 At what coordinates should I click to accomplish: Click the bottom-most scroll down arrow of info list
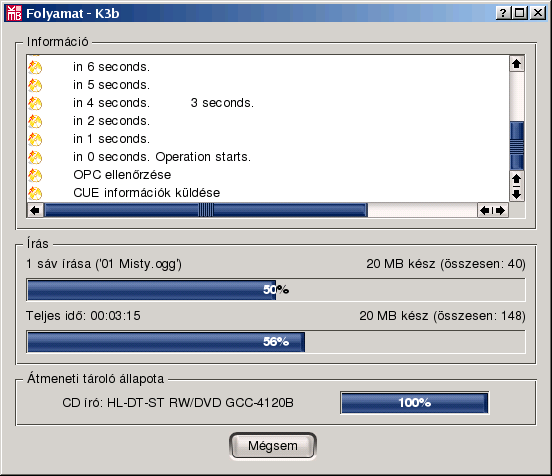(x=516, y=194)
